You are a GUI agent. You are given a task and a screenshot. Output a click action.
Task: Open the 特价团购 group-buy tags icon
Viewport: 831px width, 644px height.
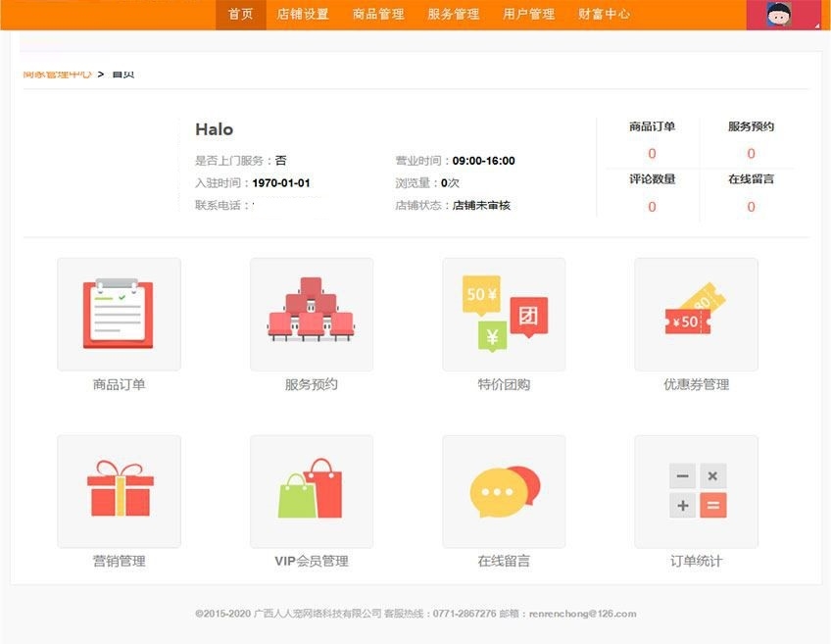click(x=504, y=315)
